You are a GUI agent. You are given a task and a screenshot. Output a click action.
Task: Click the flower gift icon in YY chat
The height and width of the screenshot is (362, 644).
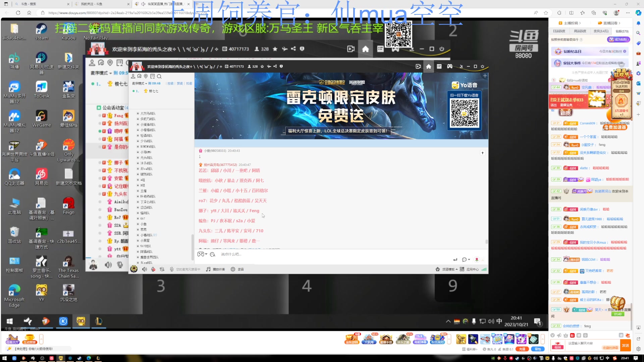tap(477, 260)
